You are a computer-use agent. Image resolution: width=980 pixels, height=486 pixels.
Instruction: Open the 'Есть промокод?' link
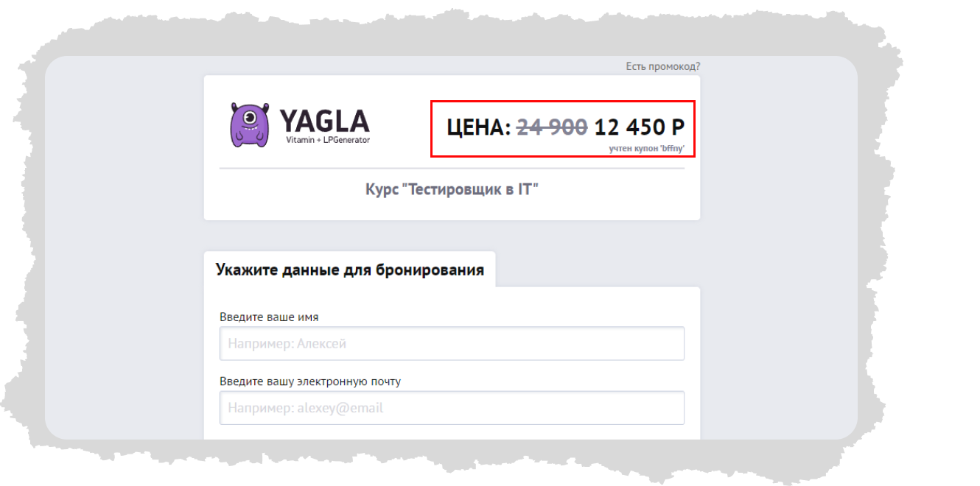[663, 66]
